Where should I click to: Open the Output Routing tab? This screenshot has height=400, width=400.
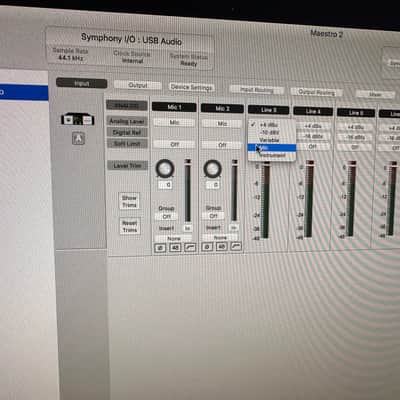316,92
